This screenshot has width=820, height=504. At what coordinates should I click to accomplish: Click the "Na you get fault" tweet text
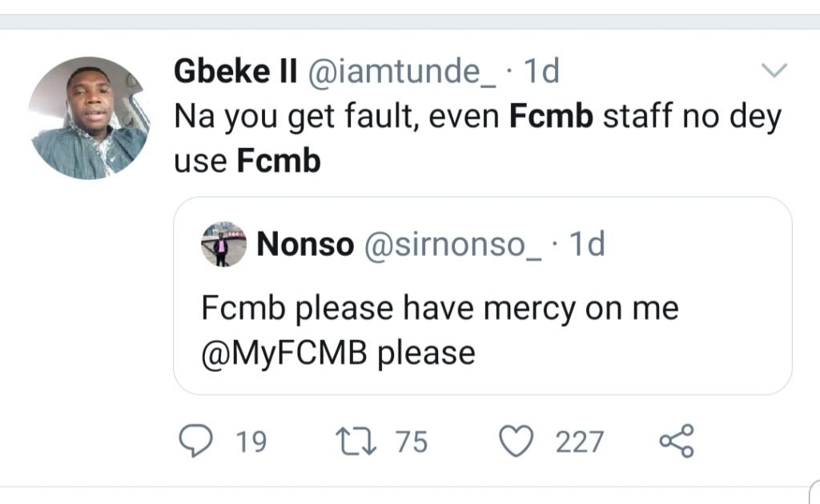tap(336, 118)
